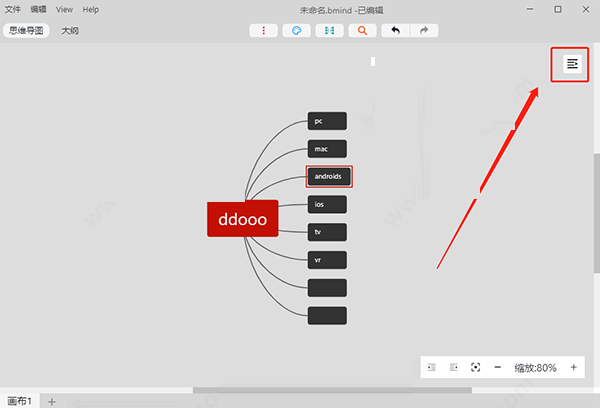
Task: Open the right-side format panel icon
Action: [x=572, y=64]
